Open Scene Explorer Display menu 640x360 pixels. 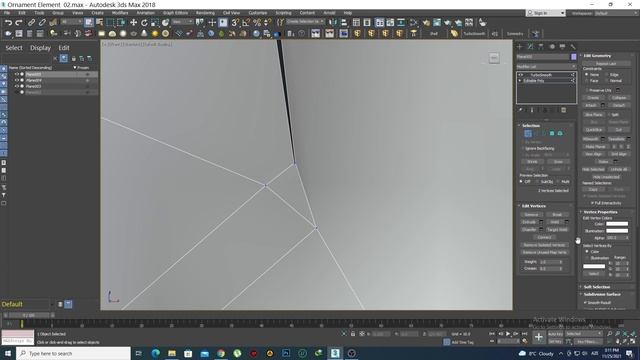(40, 48)
